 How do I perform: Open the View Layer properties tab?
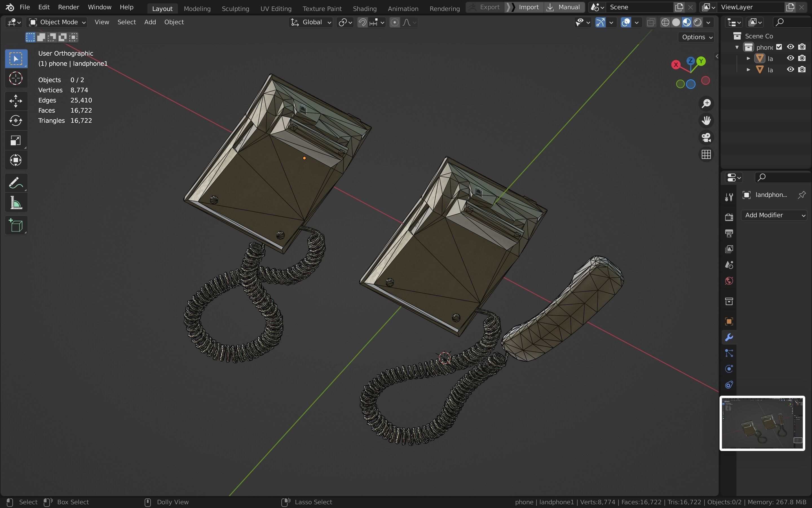point(729,249)
